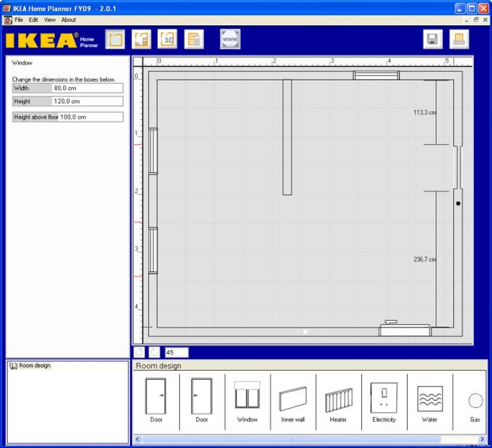The image size is (492, 448).
Task: Click the application icon in menu bar
Action: tap(8, 20)
